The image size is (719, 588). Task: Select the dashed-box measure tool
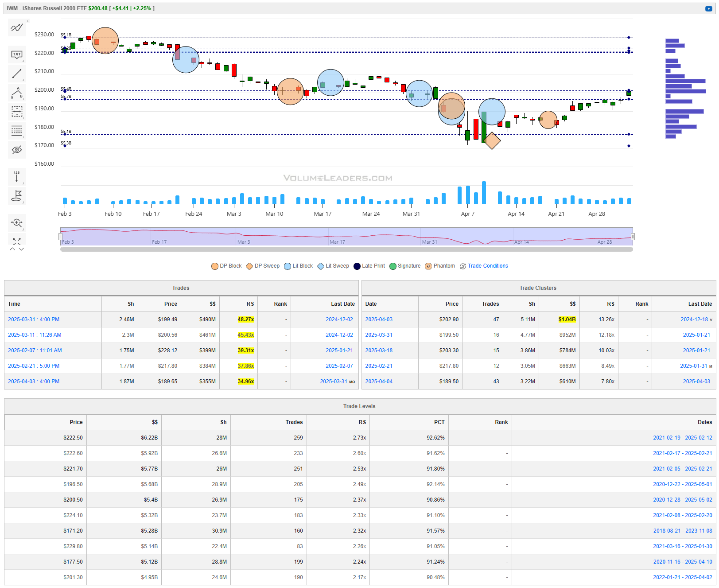click(x=17, y=112)
